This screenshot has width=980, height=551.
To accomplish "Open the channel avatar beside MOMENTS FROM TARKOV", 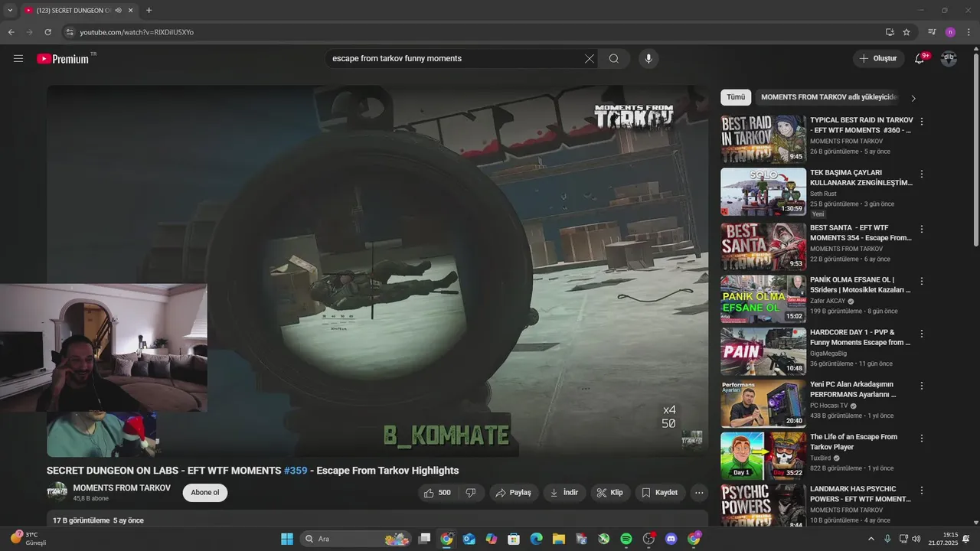I will pyautogui.click(x=57, y=492).
